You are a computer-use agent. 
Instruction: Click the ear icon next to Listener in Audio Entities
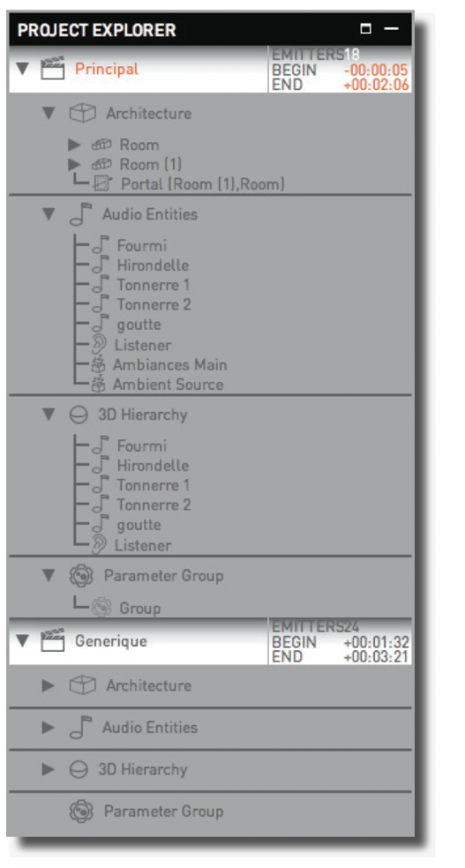[100, 346]
